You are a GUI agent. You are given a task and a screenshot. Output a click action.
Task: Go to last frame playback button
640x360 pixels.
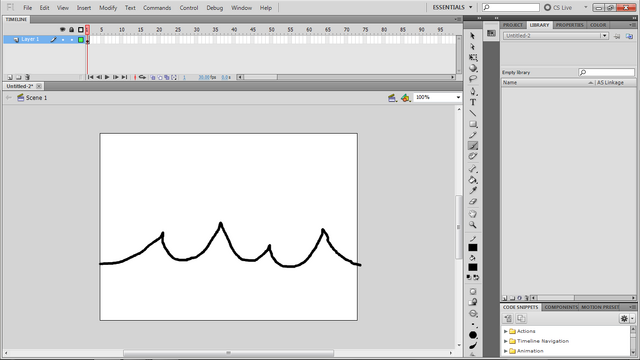coord(124,77)
